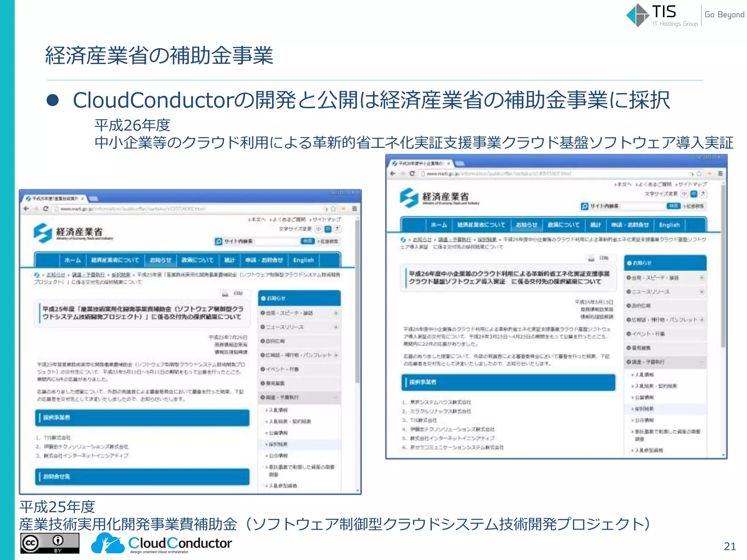
Task: Open new tab button in right browser window
Action: click(x=460, y=163)
